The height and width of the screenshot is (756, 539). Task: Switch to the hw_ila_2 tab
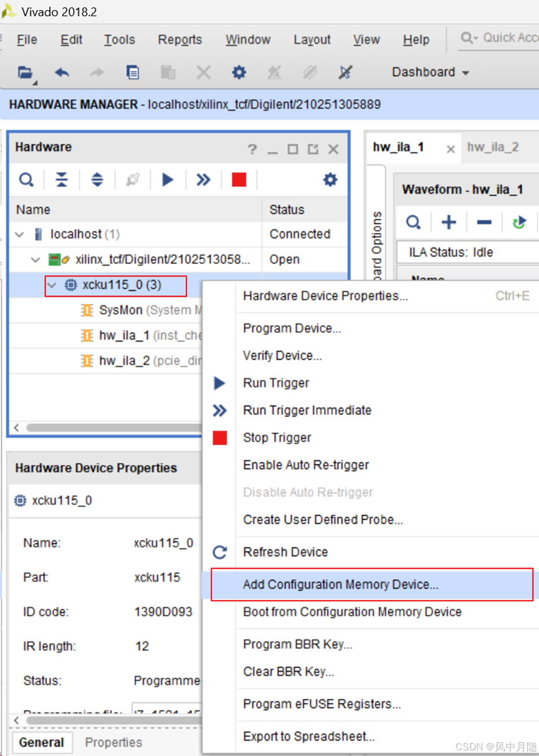493,147
